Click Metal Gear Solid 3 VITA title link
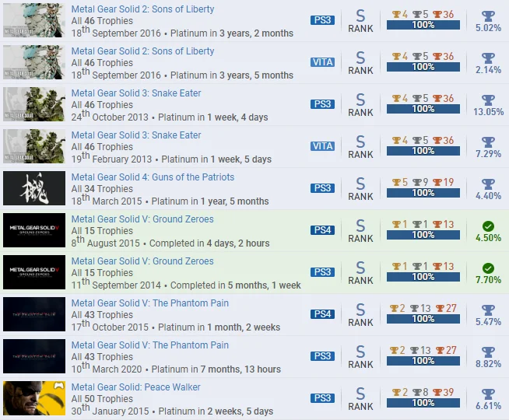This screenshot has height=420, width=509. 135,135
